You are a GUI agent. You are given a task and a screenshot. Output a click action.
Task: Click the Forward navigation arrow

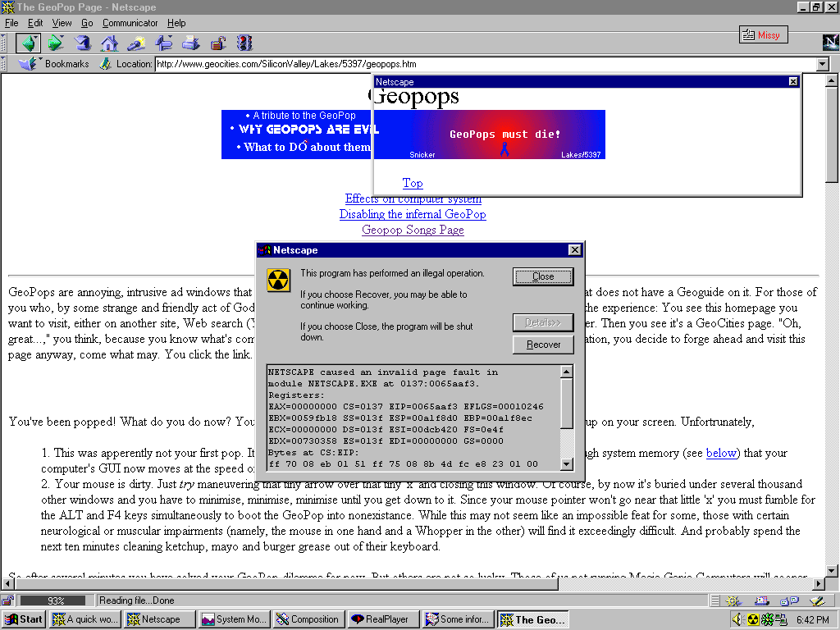click(56, 43)
